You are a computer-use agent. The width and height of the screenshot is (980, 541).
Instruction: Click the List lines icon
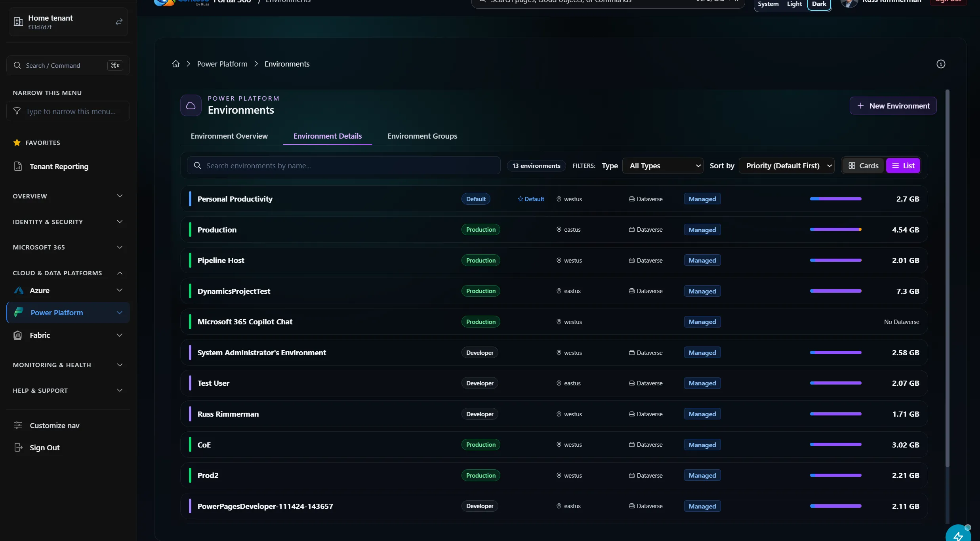(x=895, y=166)
